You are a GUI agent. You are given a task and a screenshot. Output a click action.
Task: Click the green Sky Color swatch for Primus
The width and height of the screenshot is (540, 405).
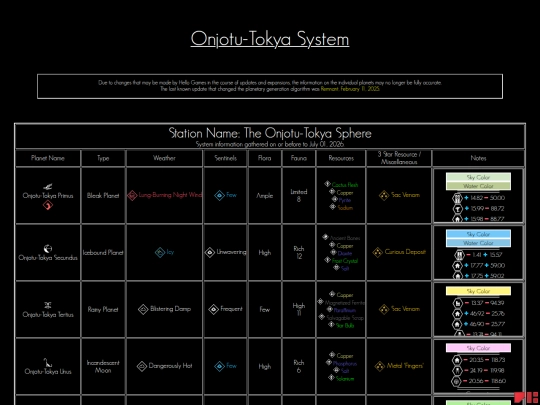[478, 178]
